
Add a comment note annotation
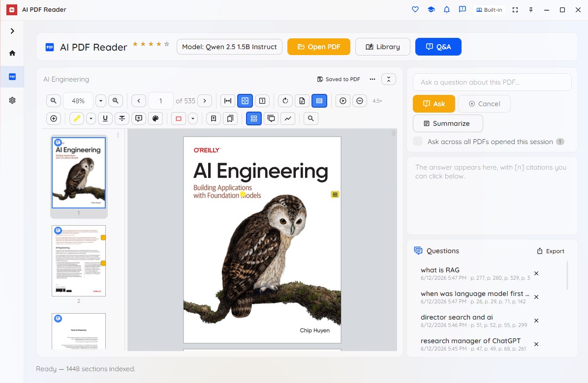click(x=139, y=118)
